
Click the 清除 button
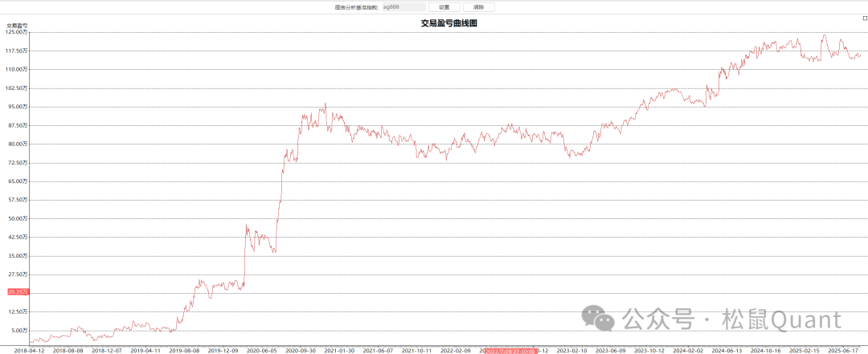coord(479,7)
